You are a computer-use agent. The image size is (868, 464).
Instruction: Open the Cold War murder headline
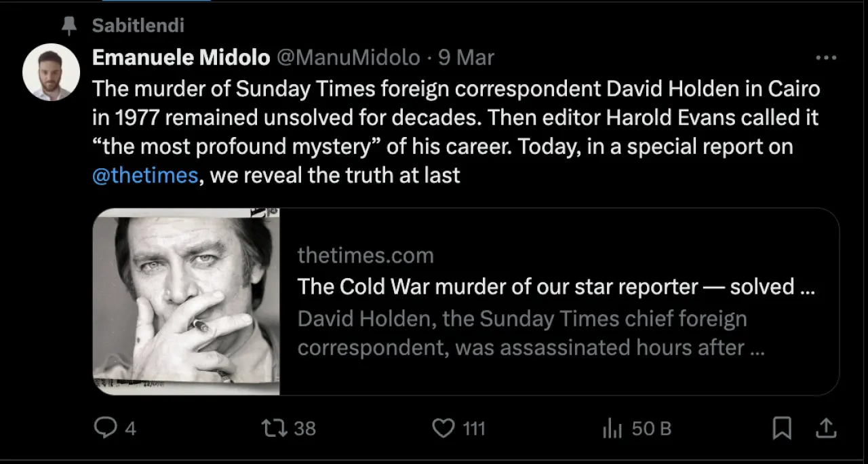556,287
